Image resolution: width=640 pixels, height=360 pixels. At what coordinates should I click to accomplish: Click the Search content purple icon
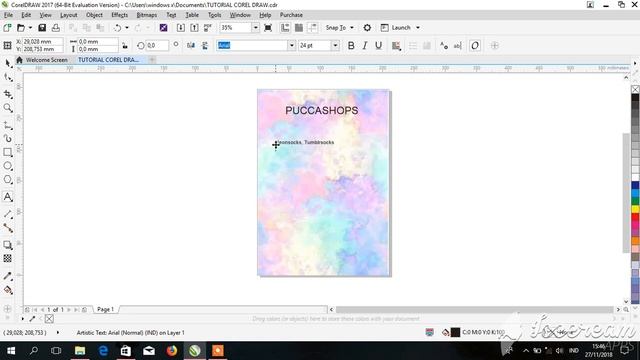[x=163, y=28]
